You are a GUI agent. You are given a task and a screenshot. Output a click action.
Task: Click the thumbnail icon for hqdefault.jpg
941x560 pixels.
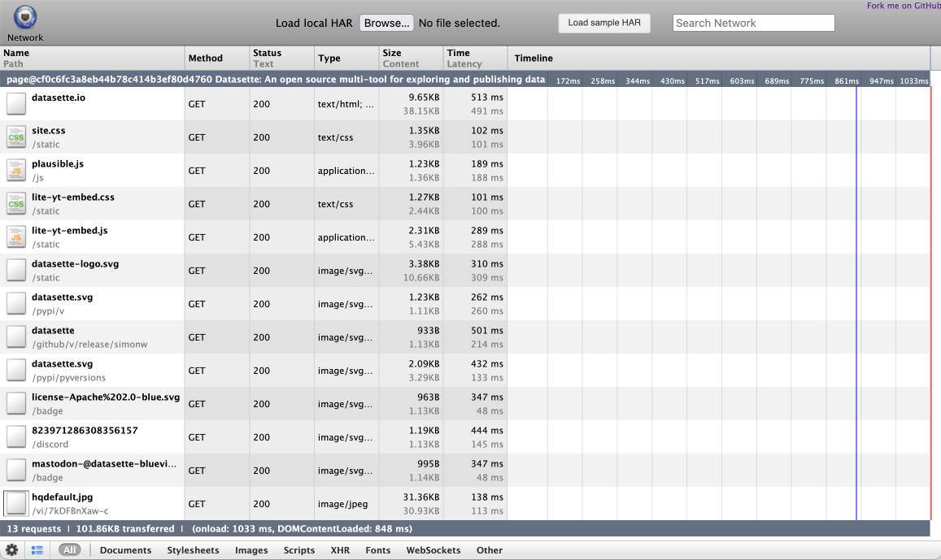tap(16, 504)
